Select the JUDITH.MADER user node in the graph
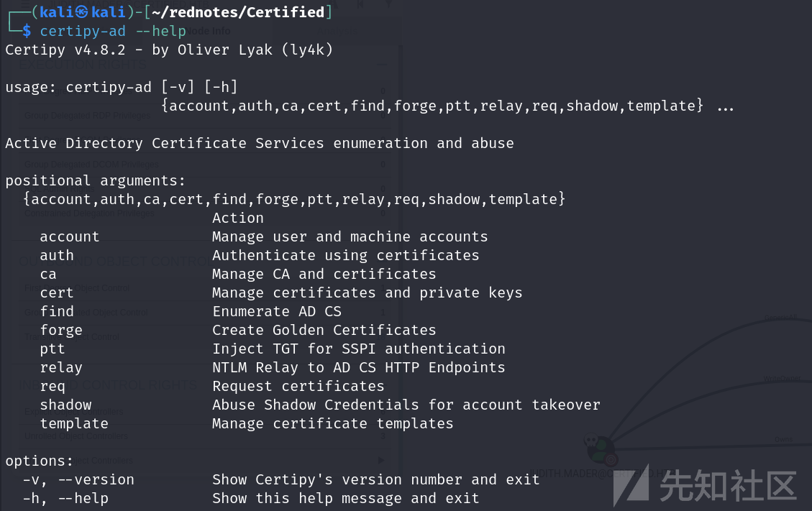The width and height of the screenshot is (812, 511). coord(601,448)
